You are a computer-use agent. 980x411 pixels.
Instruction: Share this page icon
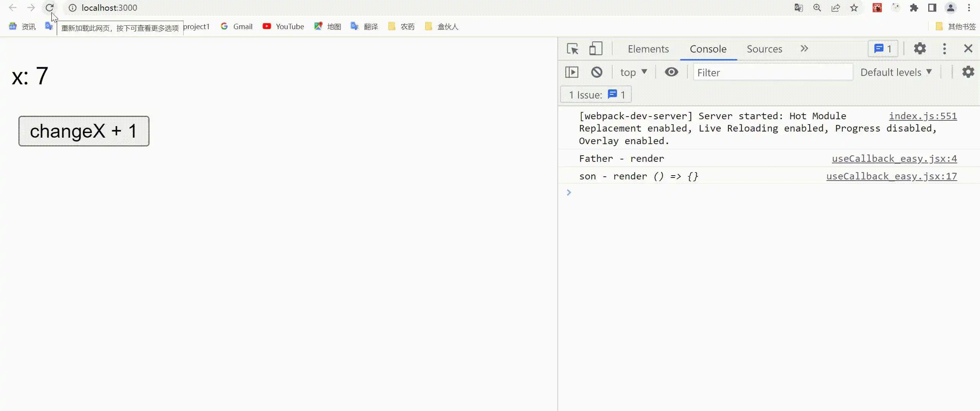click(x=835, y=8)
